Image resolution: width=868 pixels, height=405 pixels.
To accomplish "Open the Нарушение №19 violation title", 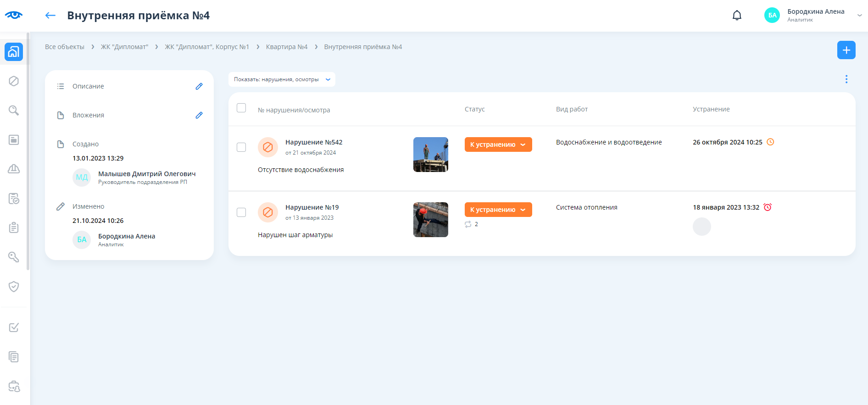I will 312,207.
